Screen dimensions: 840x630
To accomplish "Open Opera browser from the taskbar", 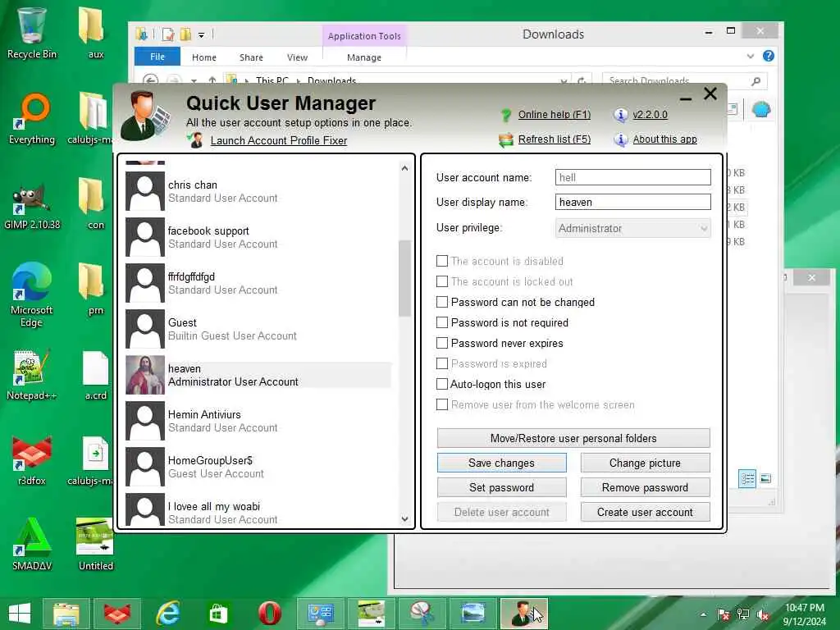I will [269, 614].
